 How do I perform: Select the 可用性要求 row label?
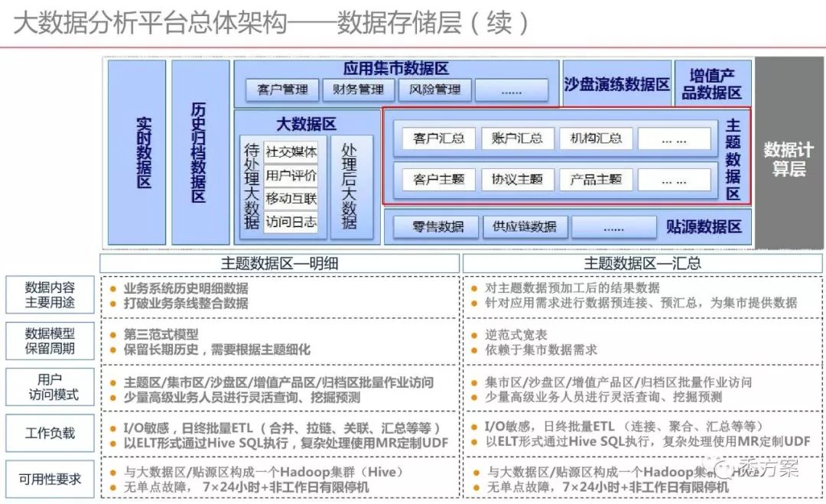(x=50, y=480)
